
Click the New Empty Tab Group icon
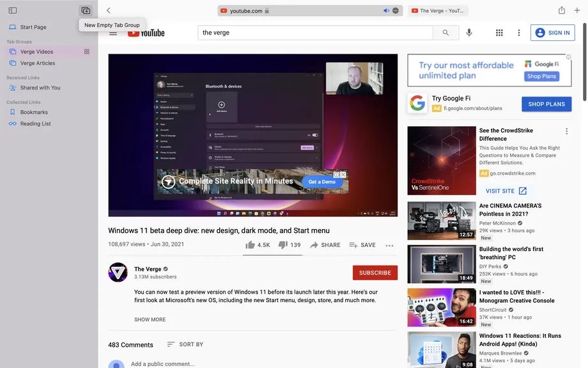[x=86, y=10]
